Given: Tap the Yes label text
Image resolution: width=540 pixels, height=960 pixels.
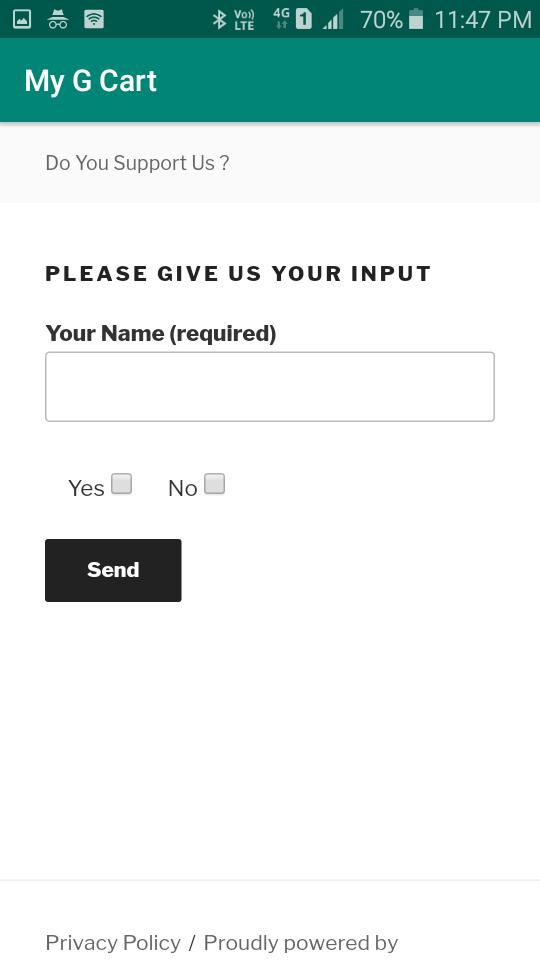Looking at the screenshot, I should tap(86, 489).
